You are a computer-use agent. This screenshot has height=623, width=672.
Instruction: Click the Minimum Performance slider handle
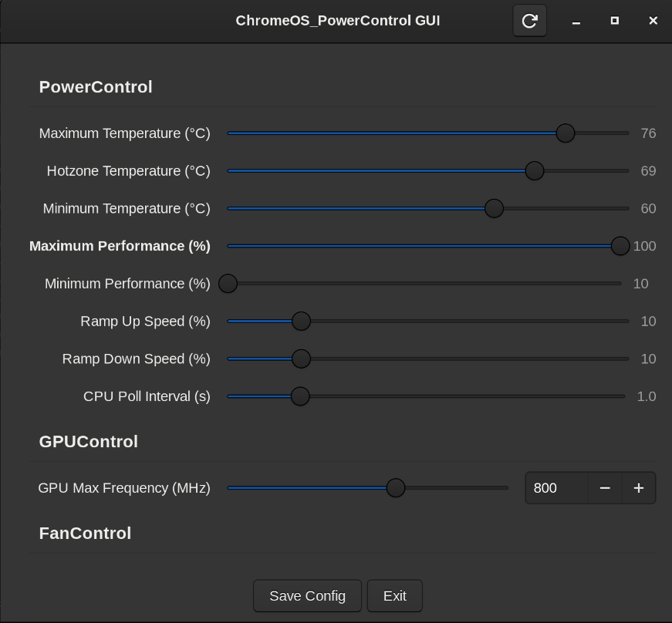tap(228, 284)
